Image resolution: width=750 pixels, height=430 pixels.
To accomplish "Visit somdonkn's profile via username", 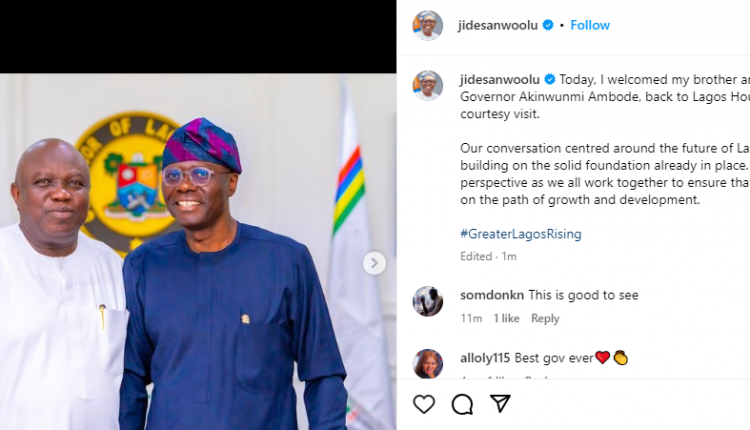I will pos(492,295).
